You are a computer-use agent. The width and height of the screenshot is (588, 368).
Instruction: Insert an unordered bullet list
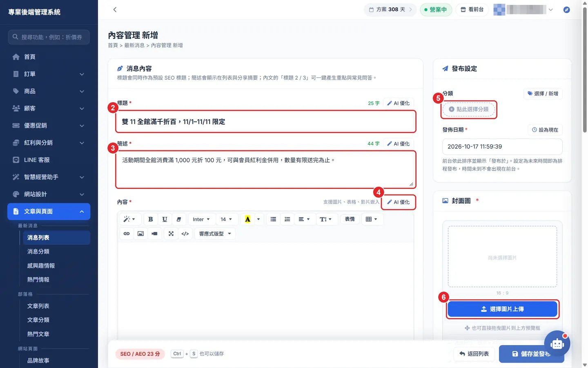(x=273, y=219)
